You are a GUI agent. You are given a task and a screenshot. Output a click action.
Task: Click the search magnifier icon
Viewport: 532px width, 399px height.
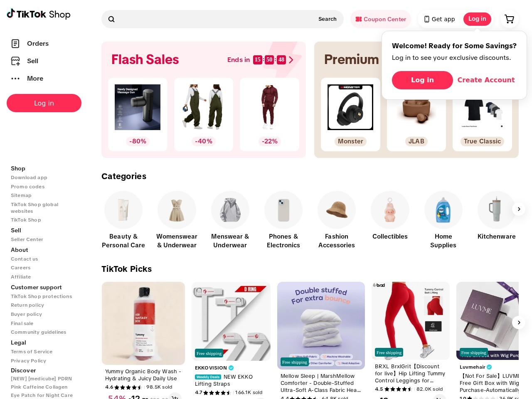[111, 19]
